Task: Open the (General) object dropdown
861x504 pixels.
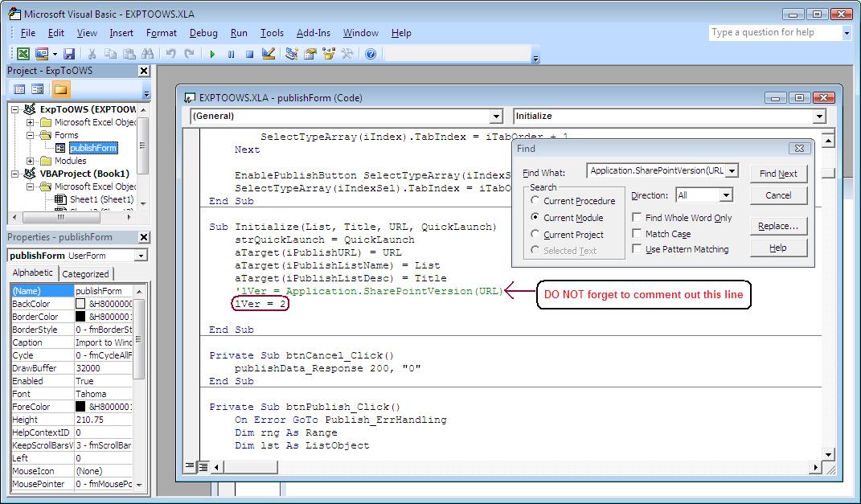Action: [x=496, y=116]
